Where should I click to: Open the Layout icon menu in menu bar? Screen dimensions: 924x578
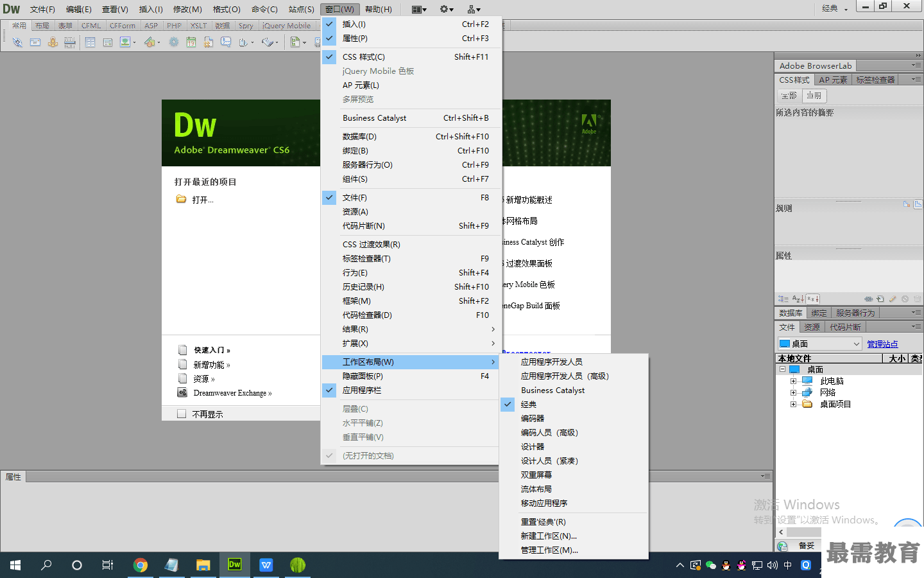point(419,10)
